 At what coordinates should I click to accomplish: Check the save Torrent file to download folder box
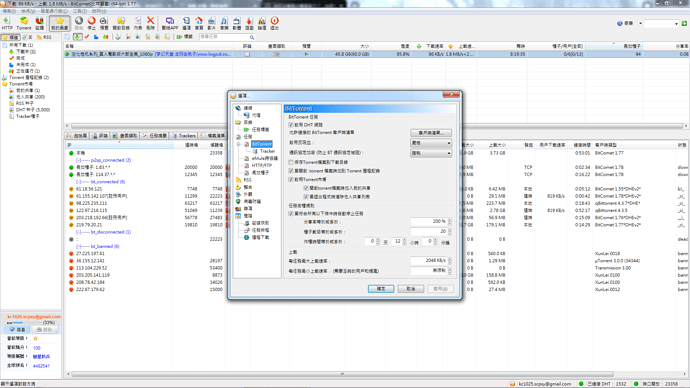pos(291,162)
